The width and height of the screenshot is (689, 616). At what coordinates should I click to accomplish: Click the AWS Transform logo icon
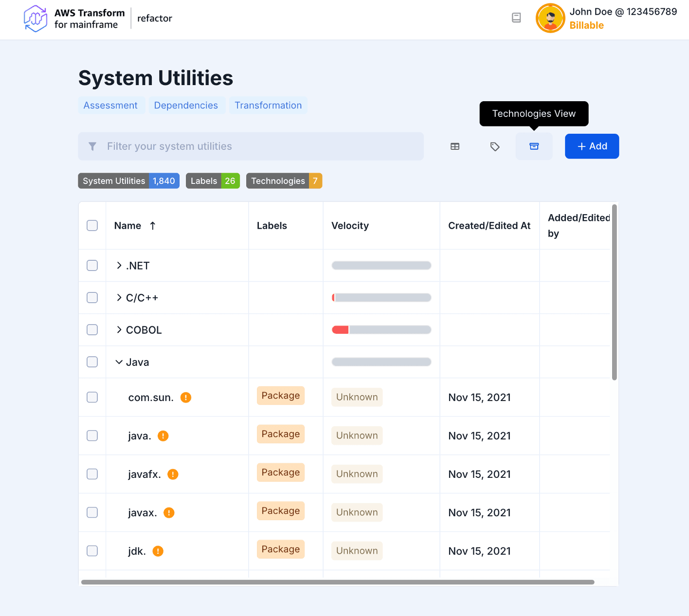[x=36, y=18]
